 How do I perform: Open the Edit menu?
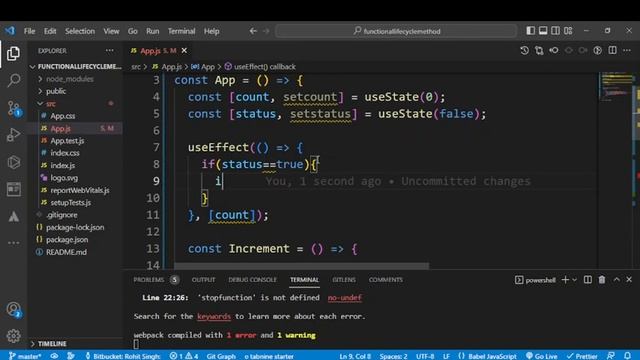[50, 31]
